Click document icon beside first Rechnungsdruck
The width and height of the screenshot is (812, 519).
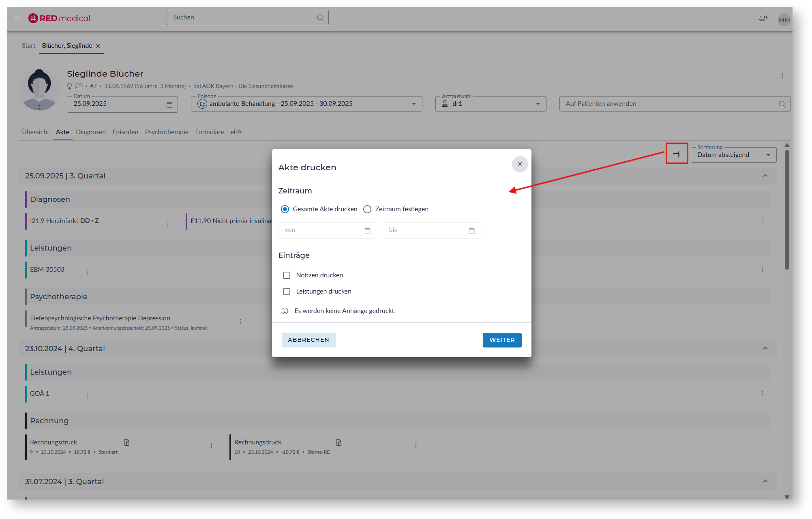(126, 442)
